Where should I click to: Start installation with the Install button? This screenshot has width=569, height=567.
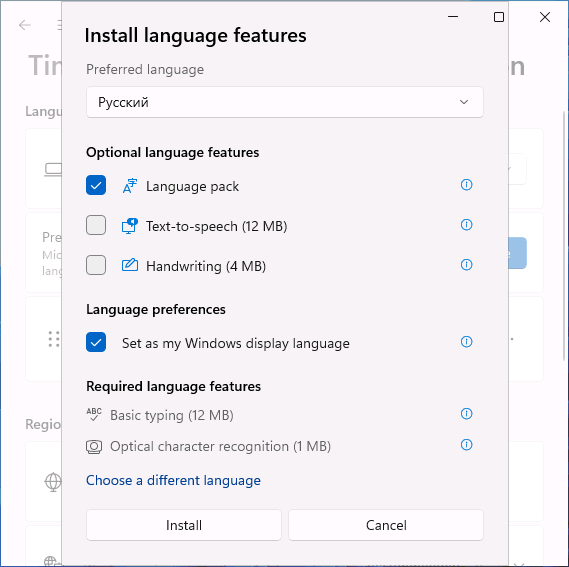[184, 525]
